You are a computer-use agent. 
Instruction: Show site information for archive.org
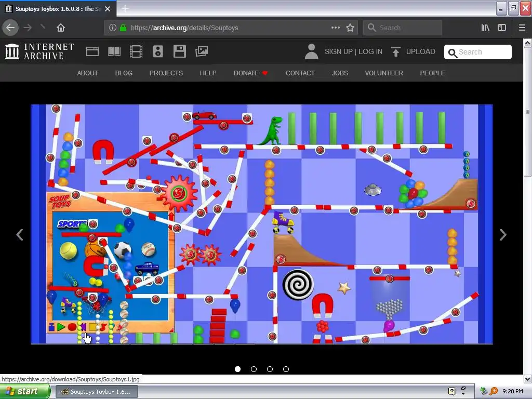pyautogui.click(x=113, y=28)
